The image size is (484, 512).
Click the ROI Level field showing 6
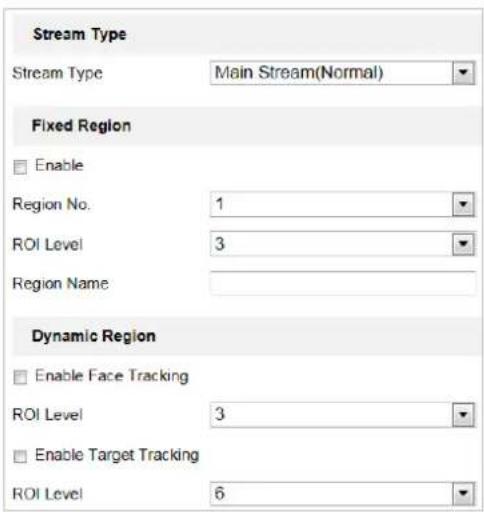[x=343, y=493]
